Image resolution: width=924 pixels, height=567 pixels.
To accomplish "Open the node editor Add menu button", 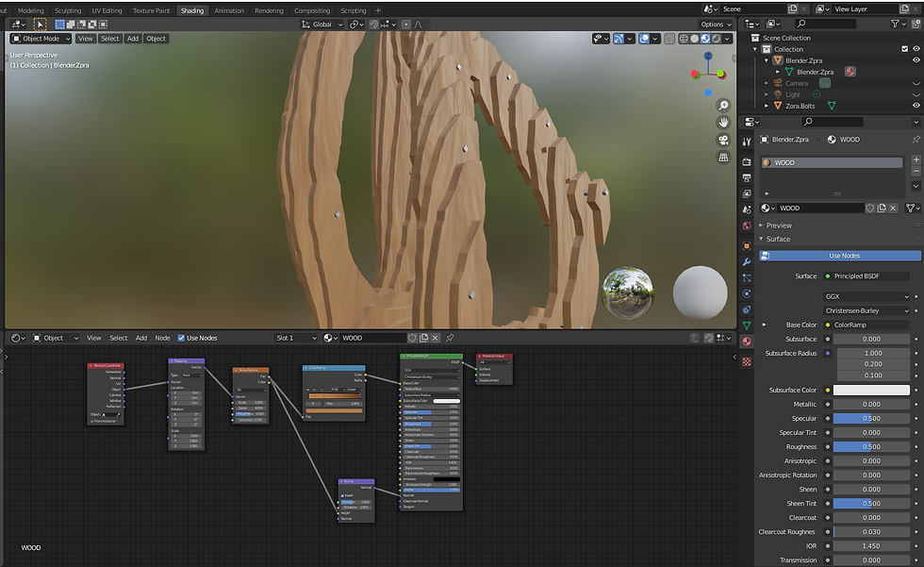I will pyautogui.click(x=141, y=338).
